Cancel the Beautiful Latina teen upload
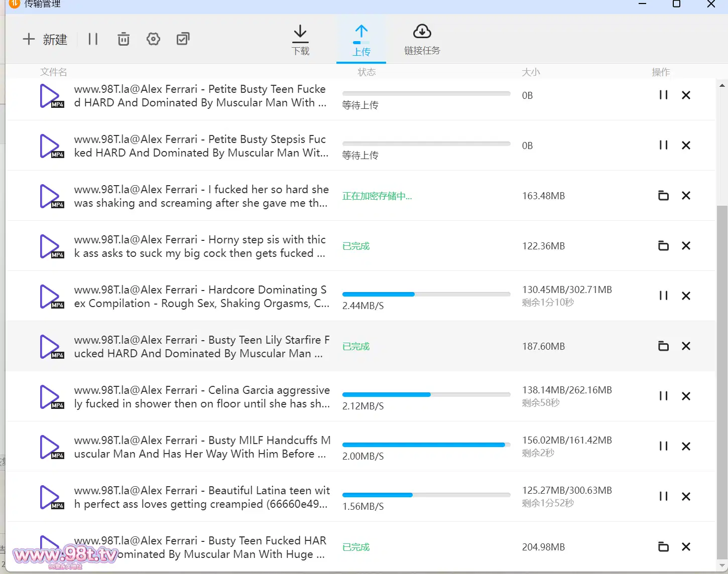This screenshot has height=574, width=728. click(x=686, y=496)
